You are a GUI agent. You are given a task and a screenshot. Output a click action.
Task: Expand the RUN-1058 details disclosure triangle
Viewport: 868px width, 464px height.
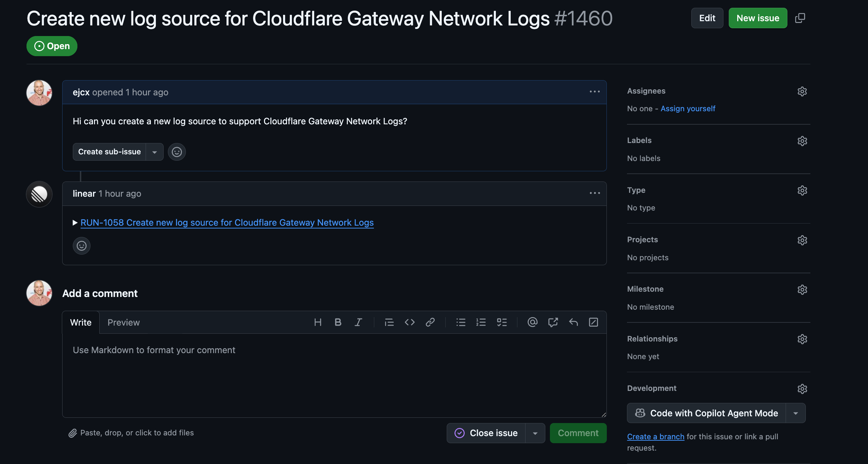click(75, 222)
